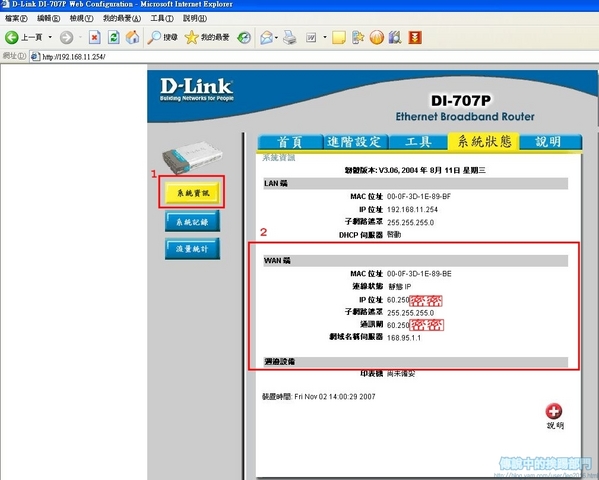Click the Messenger people toolbar icon
The height and width of the screenshot is (480, 599).
[358, 37]
